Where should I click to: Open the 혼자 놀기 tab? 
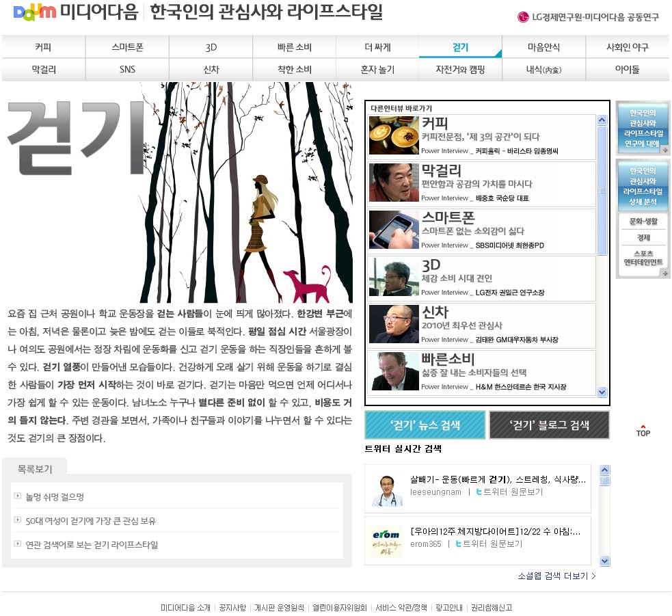377,70
